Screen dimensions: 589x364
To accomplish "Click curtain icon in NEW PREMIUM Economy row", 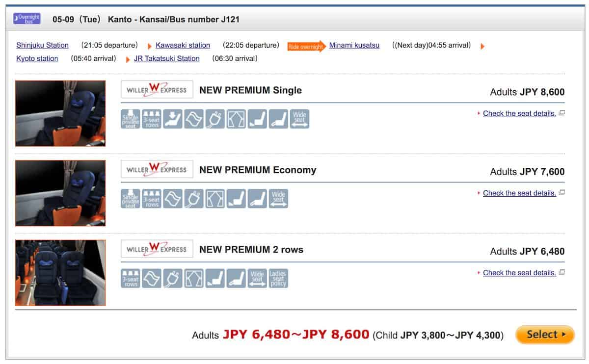I will (214, 198).
